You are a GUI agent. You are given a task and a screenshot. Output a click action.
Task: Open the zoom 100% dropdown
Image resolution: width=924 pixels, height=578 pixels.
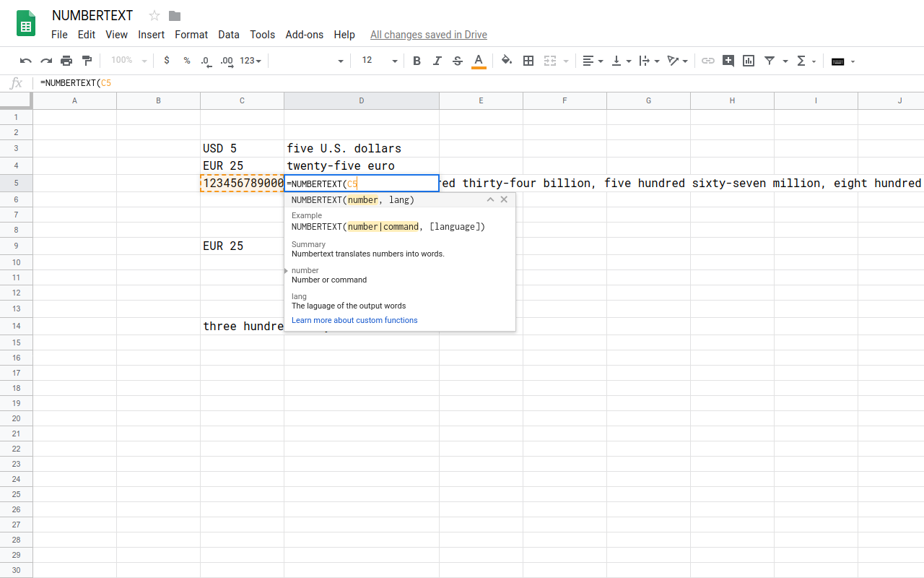pyautogui.click(x=128, y=61)
